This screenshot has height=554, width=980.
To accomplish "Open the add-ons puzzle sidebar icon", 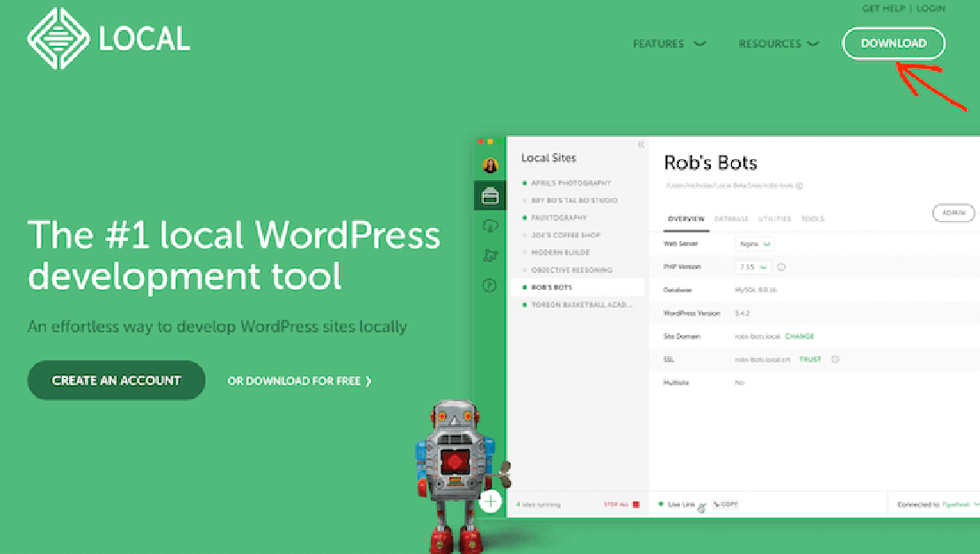I will (x=490, y=256).
